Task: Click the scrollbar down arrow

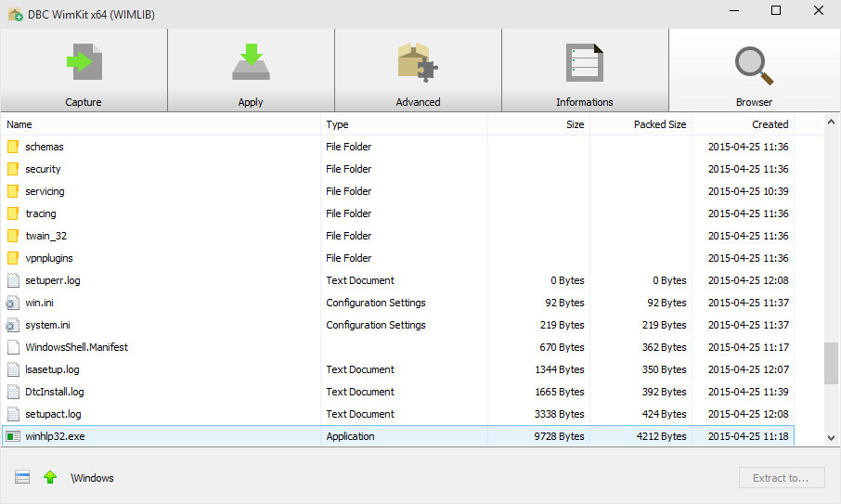Action: (x=831, y=437)
